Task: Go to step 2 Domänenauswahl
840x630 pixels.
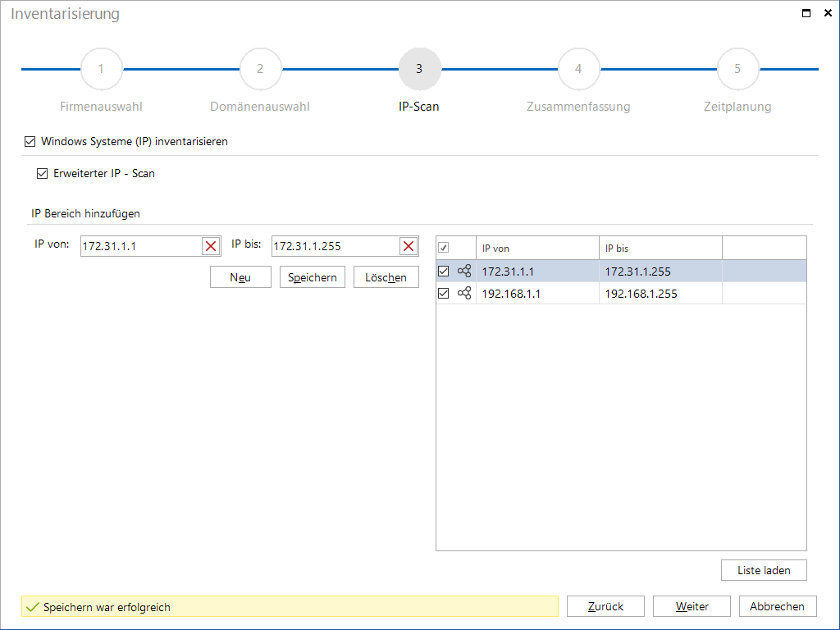Action: coord(260,69)
